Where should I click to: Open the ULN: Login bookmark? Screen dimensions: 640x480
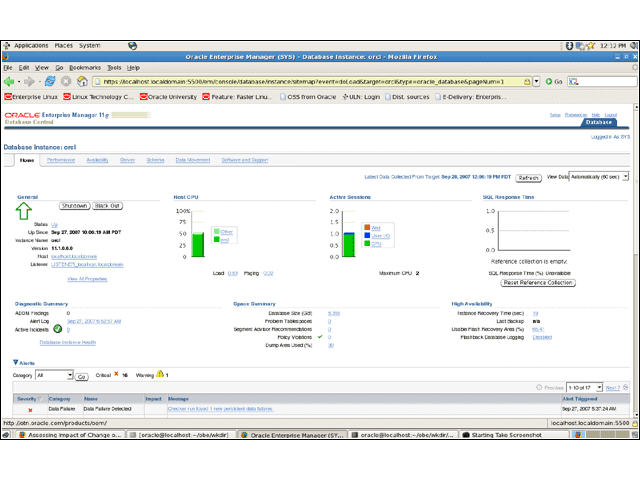tap(361, 97)
